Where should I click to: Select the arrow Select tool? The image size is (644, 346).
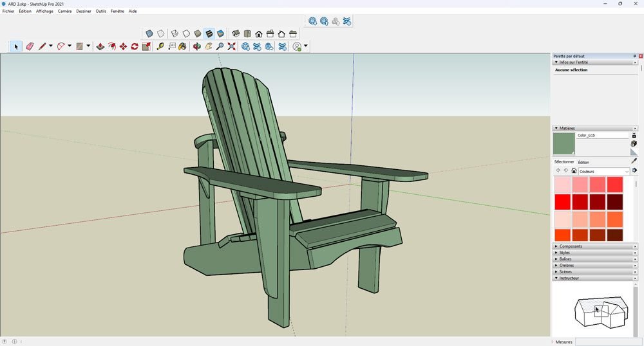(16, 47)
